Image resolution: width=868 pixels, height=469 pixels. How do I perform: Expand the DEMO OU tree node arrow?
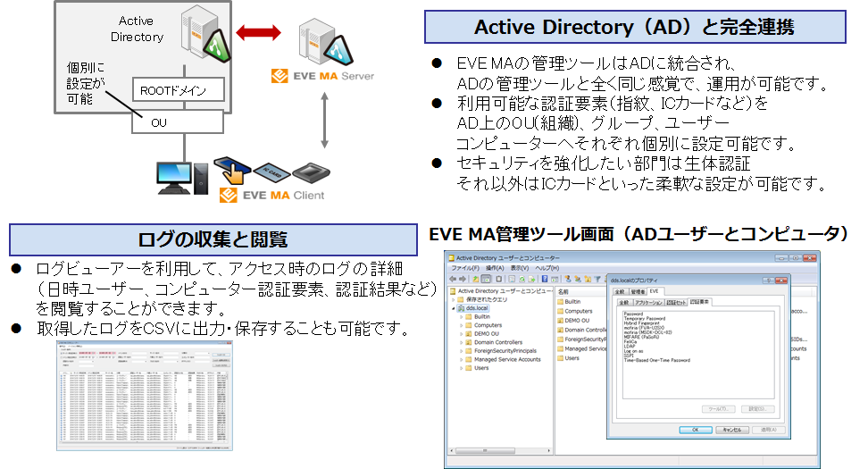(x=461, y=334)
